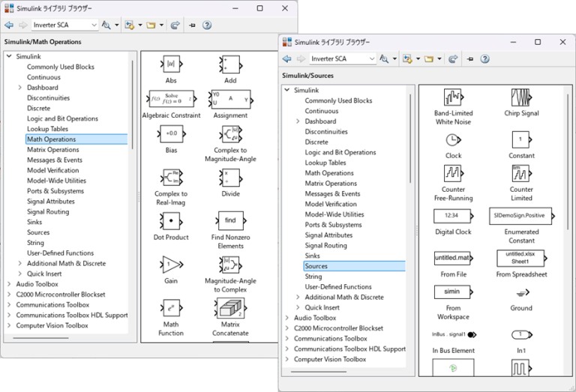This screenshot has width=576, height=392.
Task: Expand Dashboard node in Simulink/Sources window tree
Action: click(x=298, y=121)
